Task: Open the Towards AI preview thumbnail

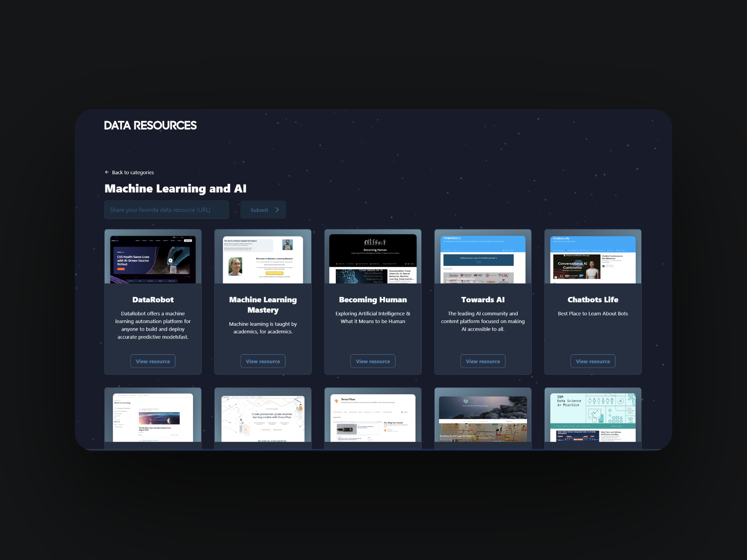Action: (483, 259)
